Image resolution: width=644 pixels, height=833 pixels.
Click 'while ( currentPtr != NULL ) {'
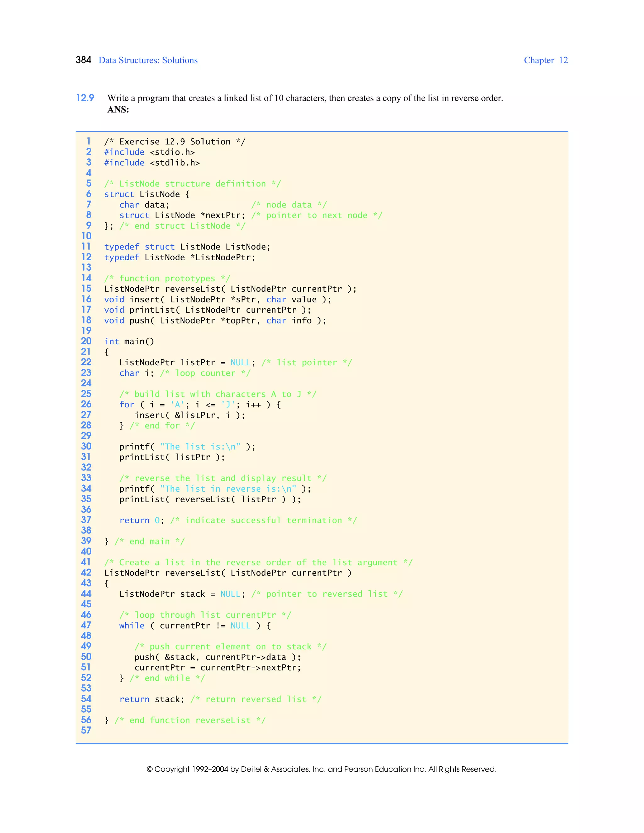[x=195, y=626]
